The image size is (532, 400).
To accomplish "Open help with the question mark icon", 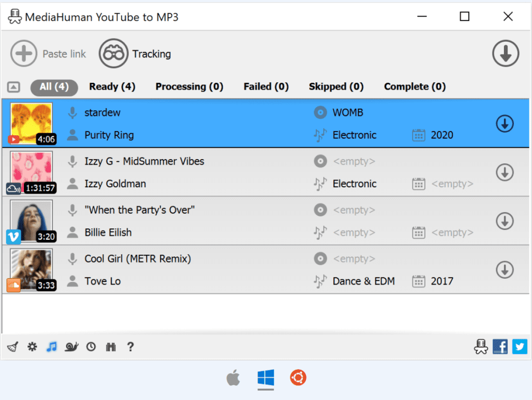I will click(x=130, y=347).
